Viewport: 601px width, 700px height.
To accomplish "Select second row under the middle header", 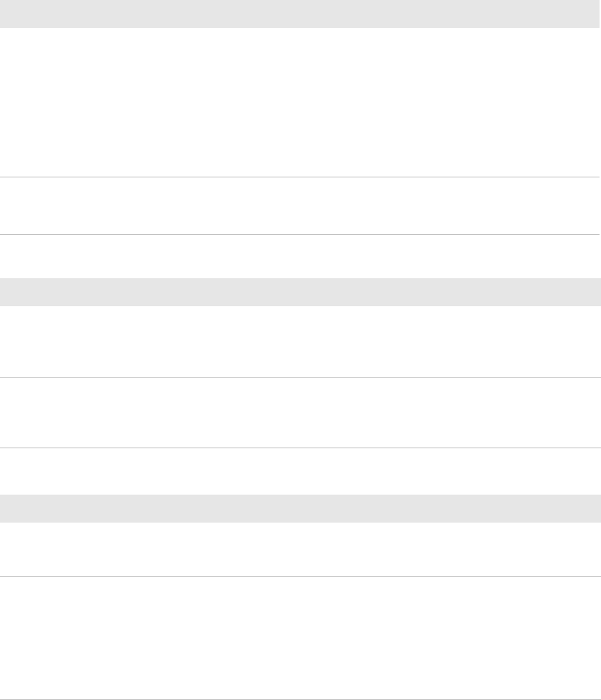I will tap(300, 413).
